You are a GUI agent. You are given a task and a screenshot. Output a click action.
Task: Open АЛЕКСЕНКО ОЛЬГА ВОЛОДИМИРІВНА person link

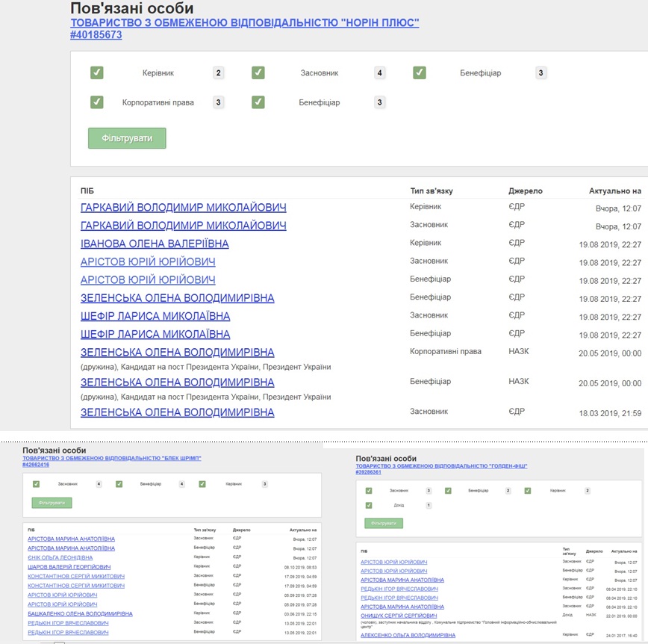click(x=408, y=635)
